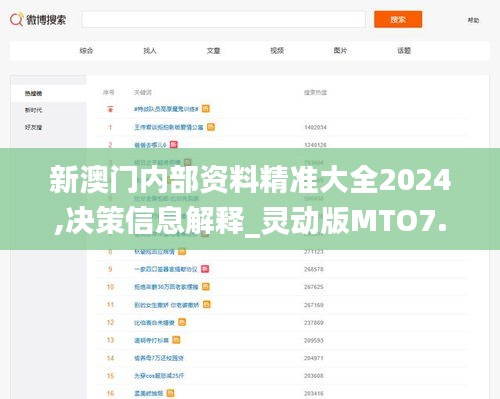Open the rank 14 hot search keyword
The width and height of the screenshot is (500, 399).
coord(159,358)
